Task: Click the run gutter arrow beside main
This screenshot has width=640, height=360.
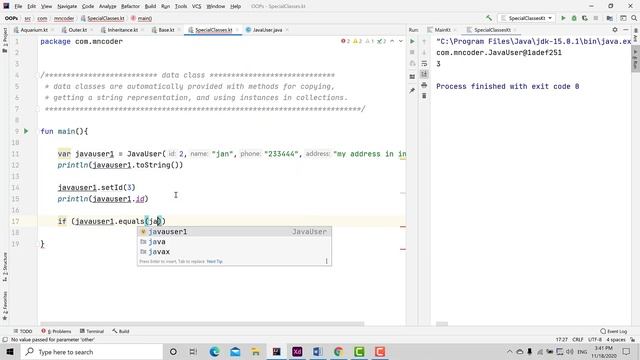Action: click(26, 131)
